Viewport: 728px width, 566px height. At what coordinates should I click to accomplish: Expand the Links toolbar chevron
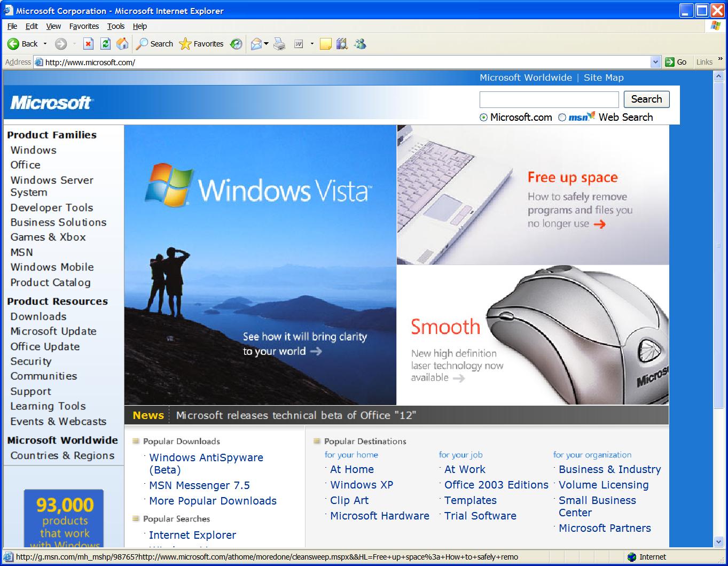pos(721,59)
